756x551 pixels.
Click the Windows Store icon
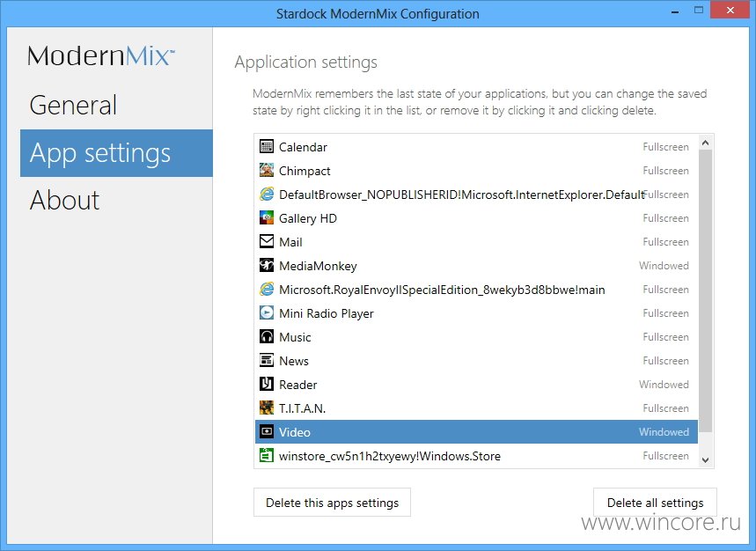coord(267,456)
